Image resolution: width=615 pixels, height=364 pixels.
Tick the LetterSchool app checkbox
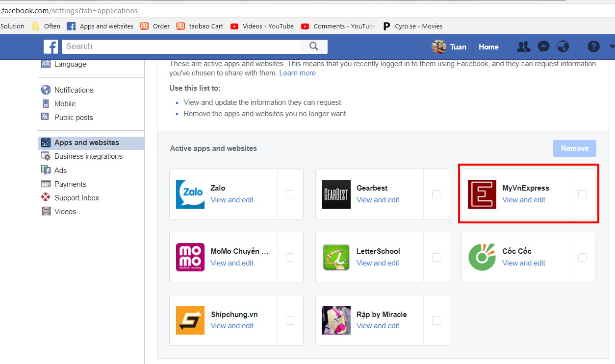pos(436,257)
